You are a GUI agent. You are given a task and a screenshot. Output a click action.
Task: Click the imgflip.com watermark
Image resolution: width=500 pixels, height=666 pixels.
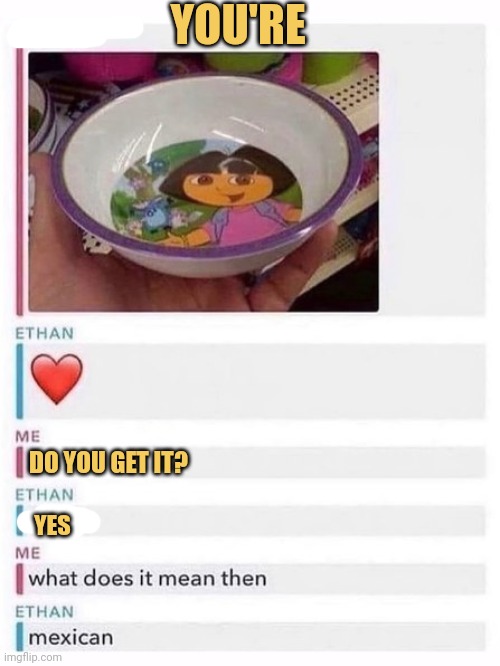pyautogui.click(x=31, y=657)
